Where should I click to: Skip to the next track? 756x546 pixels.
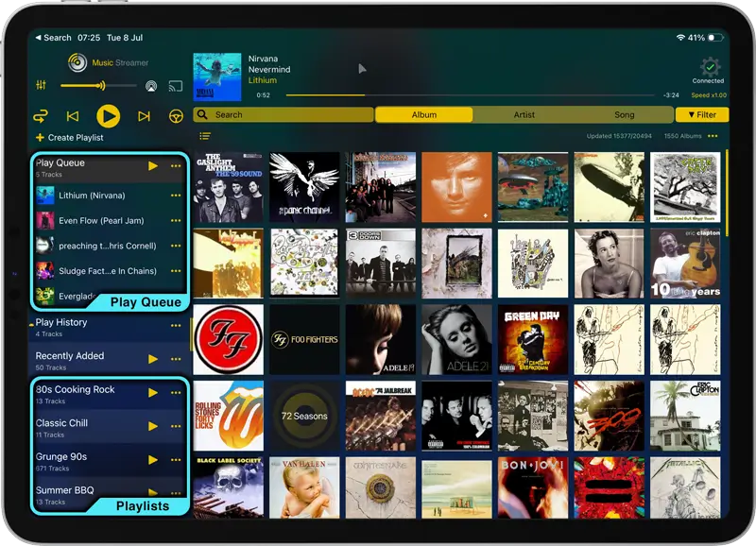(144, 116)
